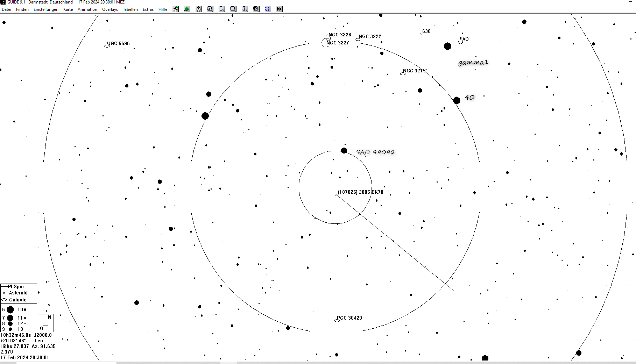
Task: Click the asteroid 638 label
Action: click(426, 31)
